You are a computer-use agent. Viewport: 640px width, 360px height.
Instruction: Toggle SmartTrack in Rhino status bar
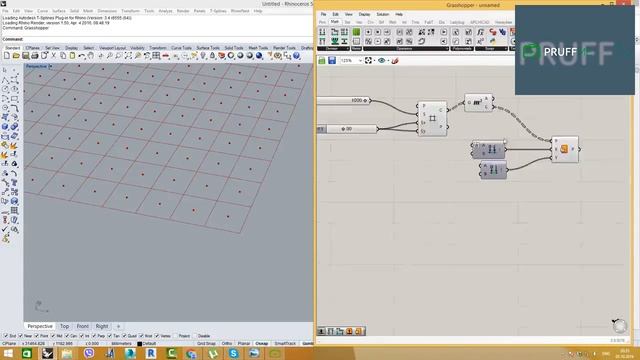(x=285, y=344)
